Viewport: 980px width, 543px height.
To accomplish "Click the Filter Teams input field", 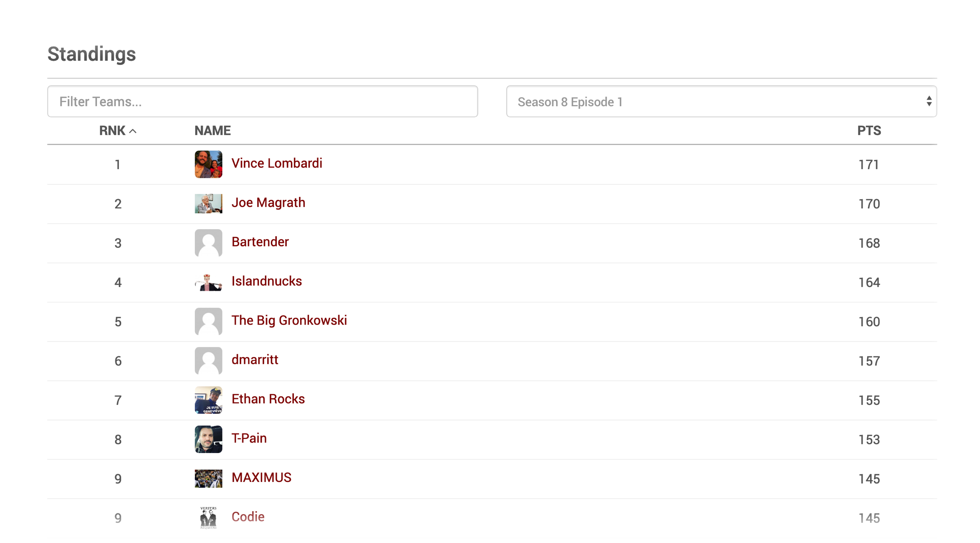I will click(263, 102).
